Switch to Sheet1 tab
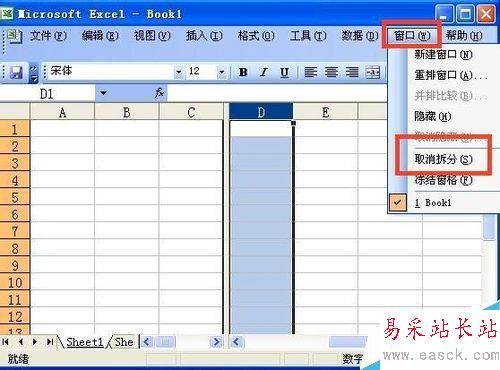Viewport: 500px width, 370px height. click(85, 342)
